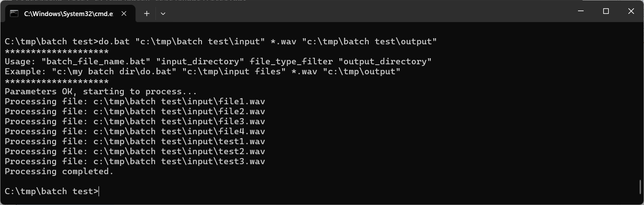Click the do.bat command line text
This screenshot has height=205, width=644.
[x=221, y=42]
